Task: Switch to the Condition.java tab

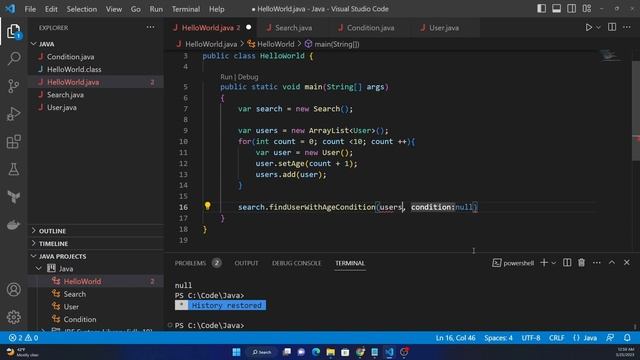Action: 371,28
